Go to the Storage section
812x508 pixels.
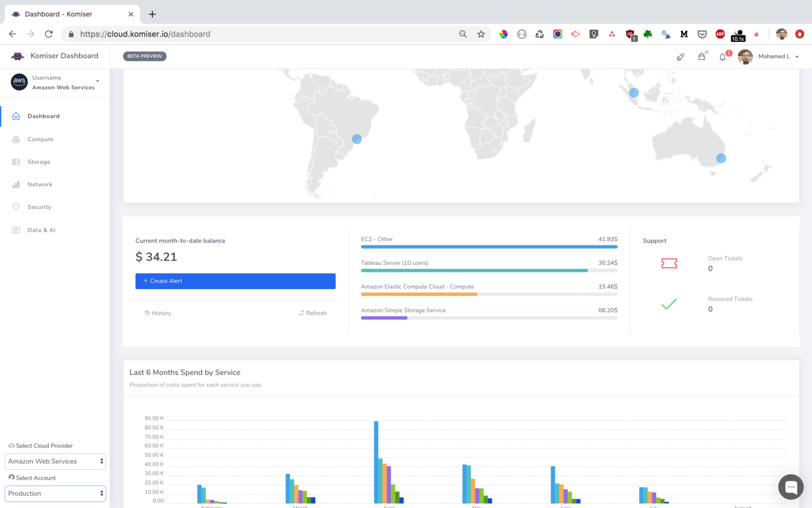39,162
